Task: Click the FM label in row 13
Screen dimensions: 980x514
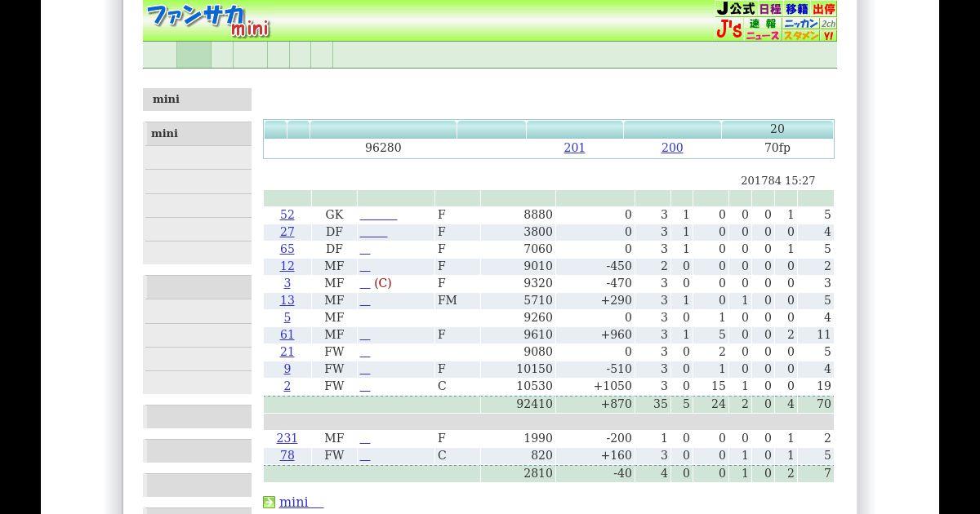Action: [447, 300]
